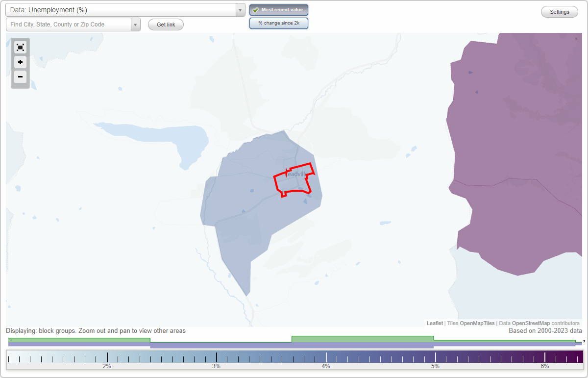Zoom in using the plus icon

(x=20, y=62)
